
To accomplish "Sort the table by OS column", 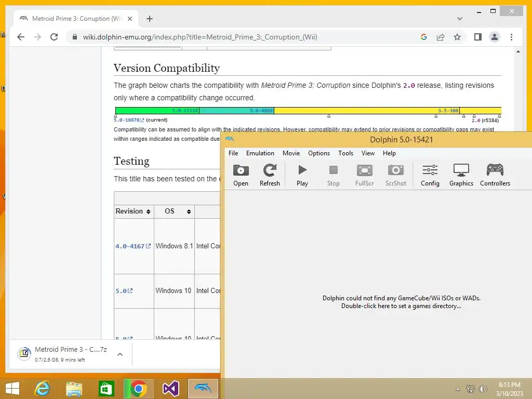I will click(x=189, y=211).
